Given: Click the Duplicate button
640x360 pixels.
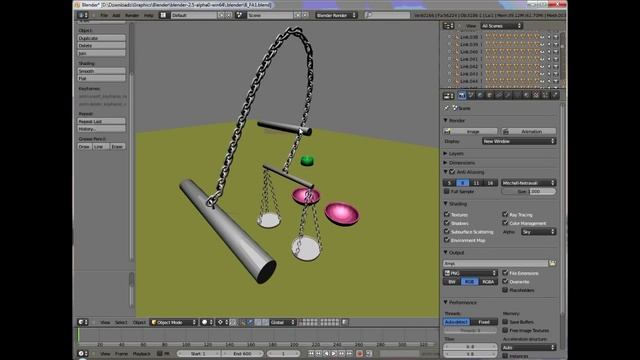Looking at the screenshot, I should click(x=101, y=38).
